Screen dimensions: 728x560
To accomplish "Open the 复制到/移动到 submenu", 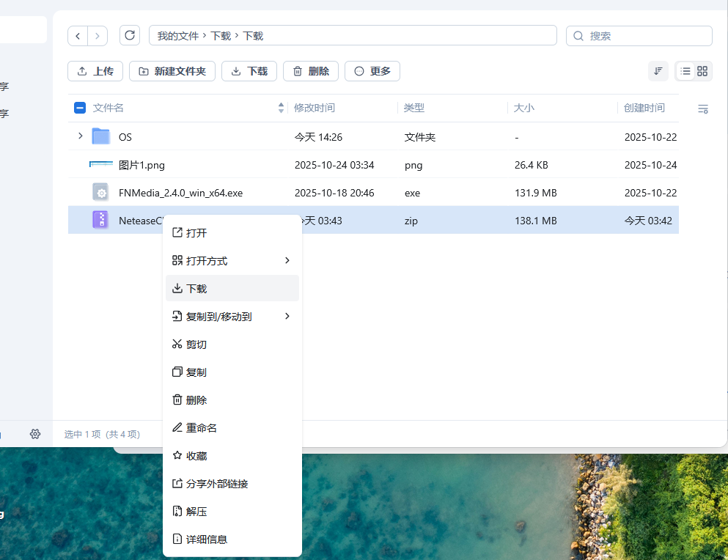I will click(220, 316).
